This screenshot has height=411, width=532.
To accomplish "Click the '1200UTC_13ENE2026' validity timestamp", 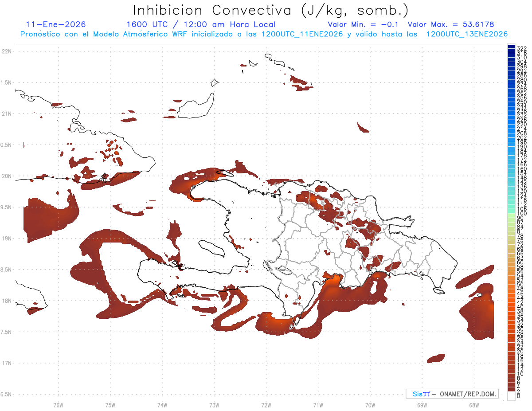I will click(467, 34).
